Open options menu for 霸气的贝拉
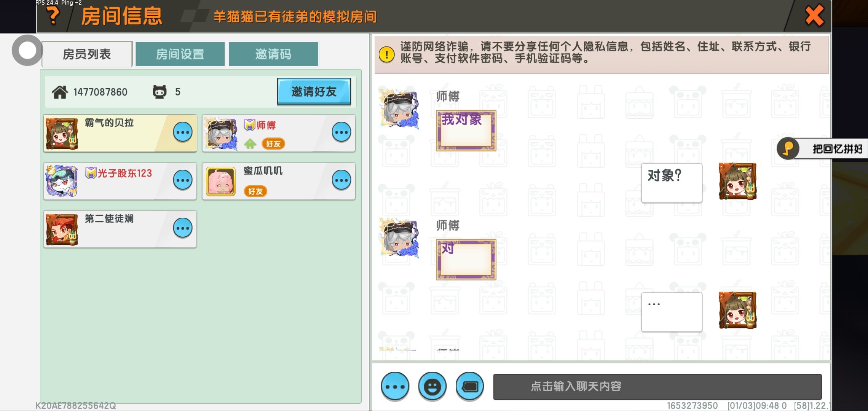Viewport: 868px width, 411px height. click(x=183, y=132)
